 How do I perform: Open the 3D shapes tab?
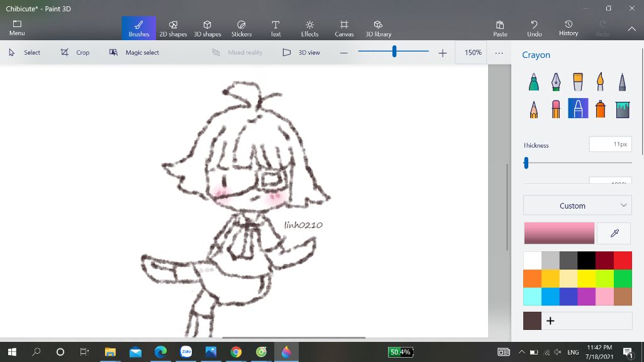point(208,28)
